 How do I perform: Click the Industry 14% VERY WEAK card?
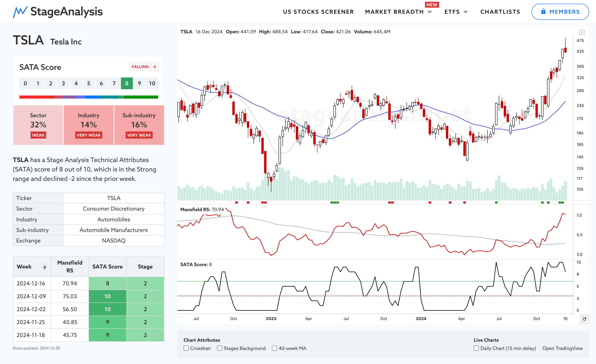tap(89, 125)
